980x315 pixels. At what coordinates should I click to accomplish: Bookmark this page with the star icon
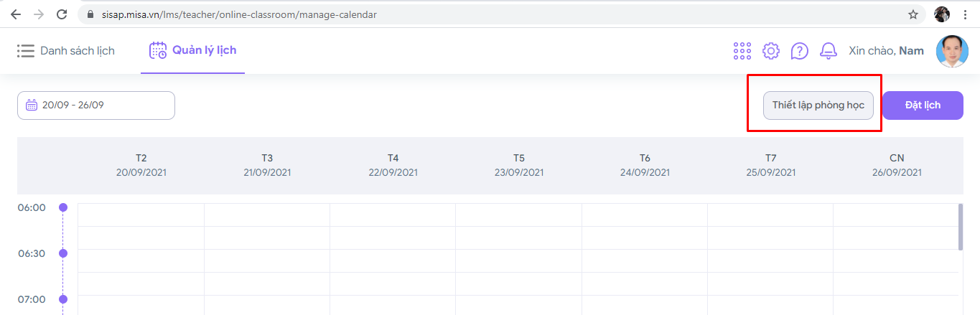[913, 14]
